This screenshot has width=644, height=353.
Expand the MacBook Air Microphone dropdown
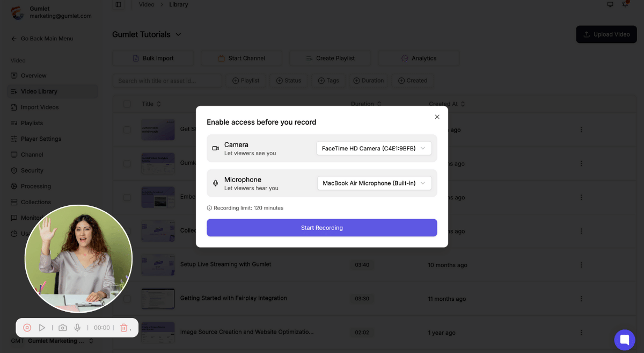[x=374, y=183]
